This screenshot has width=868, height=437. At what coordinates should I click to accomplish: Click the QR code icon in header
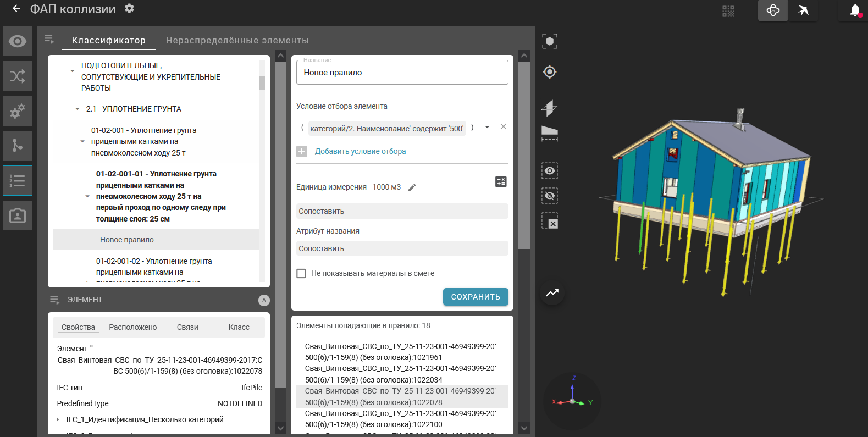(728, 11)
